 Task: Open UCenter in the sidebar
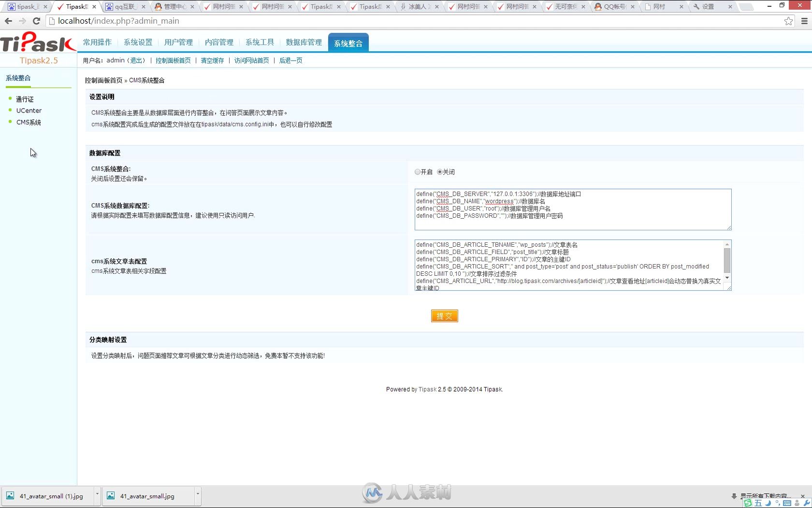pyautogui.click(x=29, y=111)
